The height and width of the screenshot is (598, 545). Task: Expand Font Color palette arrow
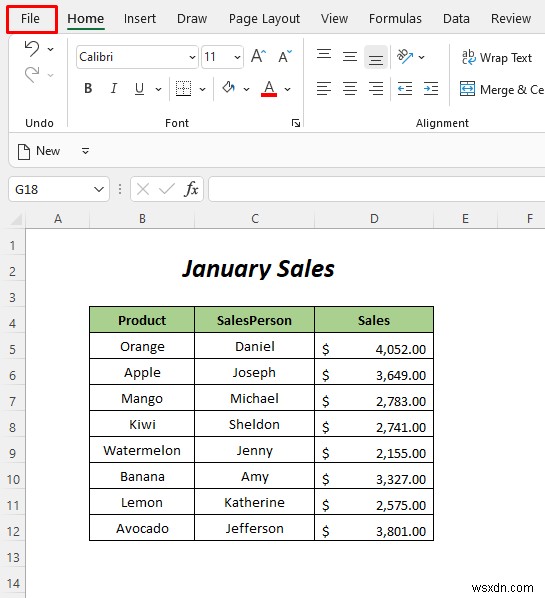pos(288,89)
